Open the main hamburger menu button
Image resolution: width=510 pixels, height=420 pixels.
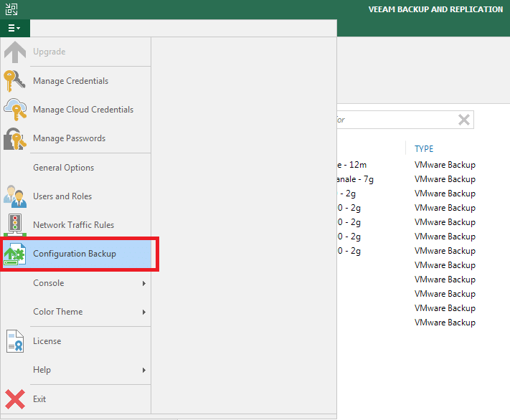tap(14, 28)
